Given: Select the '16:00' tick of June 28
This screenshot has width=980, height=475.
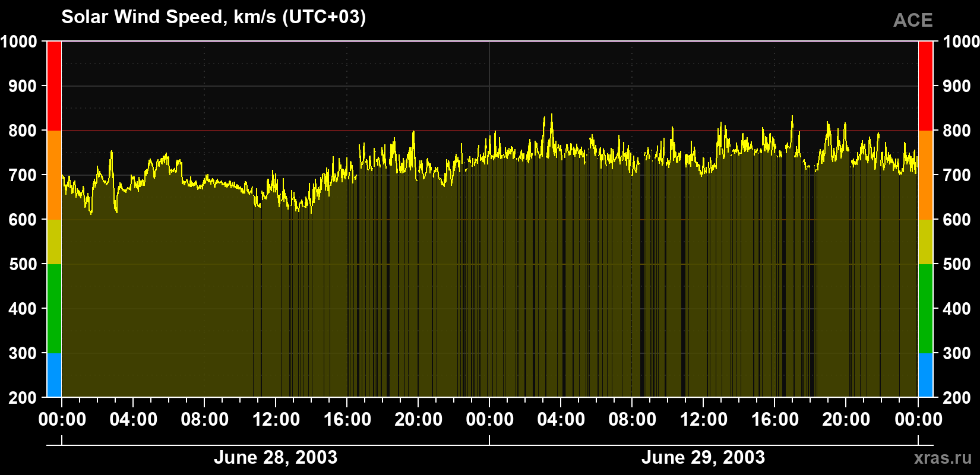Looking at the screenshot, I should click(347, 420).
